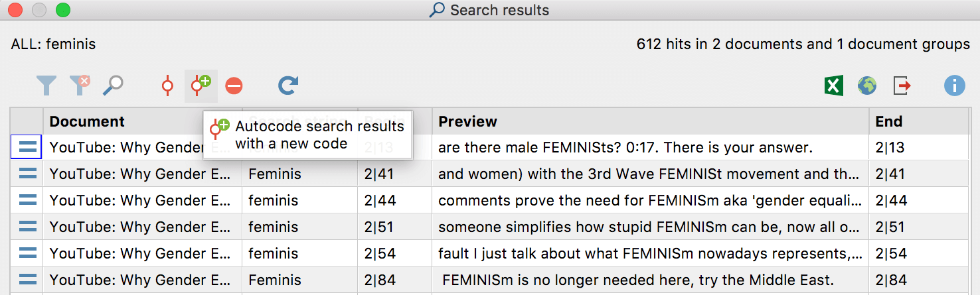Click the filter funnel icon
Viewport: 980px width, 295px height.
[x=46, y=86]
